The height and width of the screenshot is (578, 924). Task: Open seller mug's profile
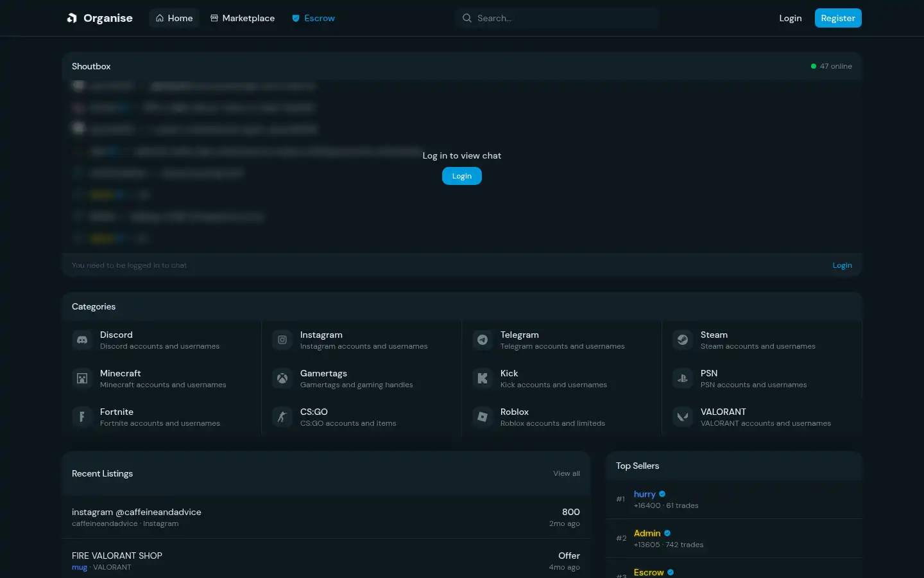pos(80,567)
